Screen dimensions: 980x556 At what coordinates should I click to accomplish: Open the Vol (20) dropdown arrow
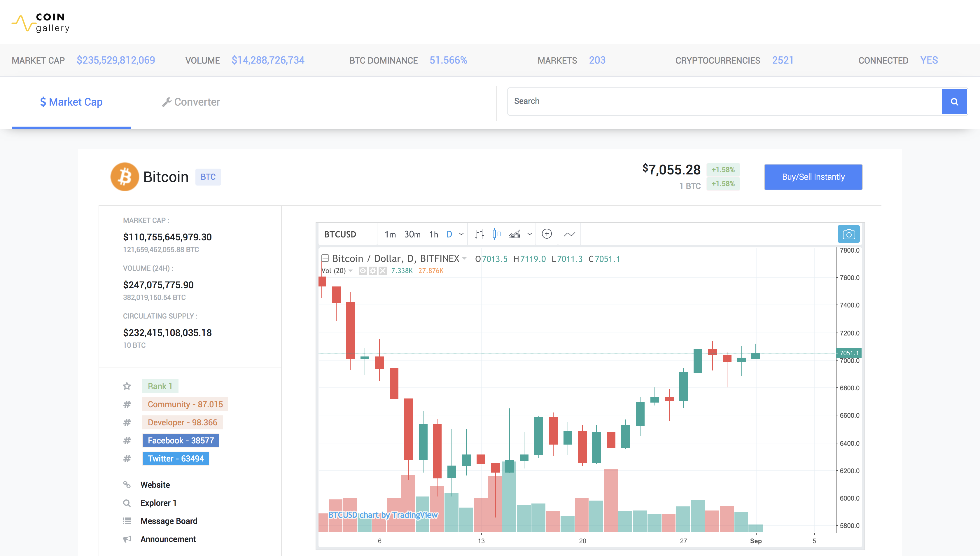click(x=351, y=271)
